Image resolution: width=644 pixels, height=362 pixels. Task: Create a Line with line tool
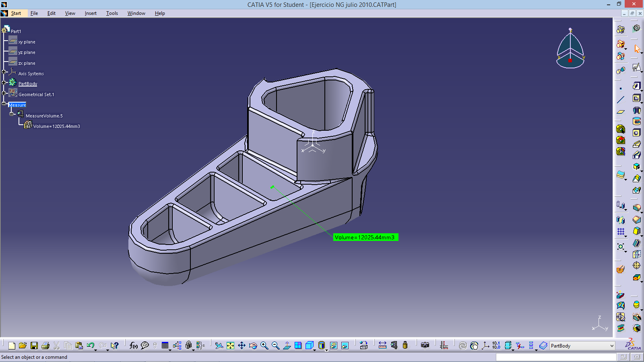click(x=621, y=100)
